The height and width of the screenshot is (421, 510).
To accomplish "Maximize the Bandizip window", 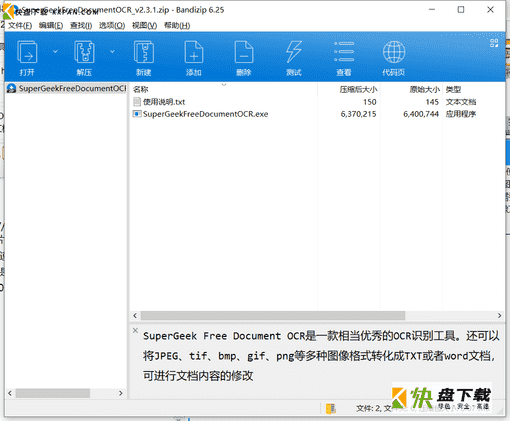I will (x=461, y=10).
